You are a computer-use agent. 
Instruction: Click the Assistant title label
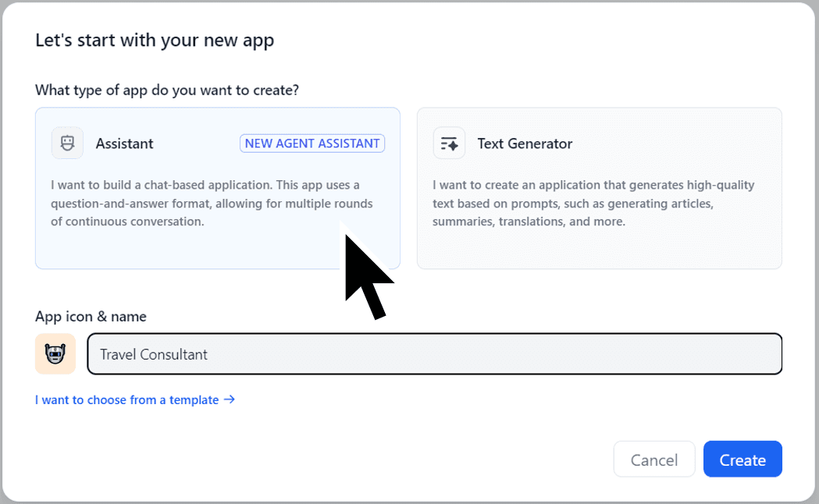125,144
